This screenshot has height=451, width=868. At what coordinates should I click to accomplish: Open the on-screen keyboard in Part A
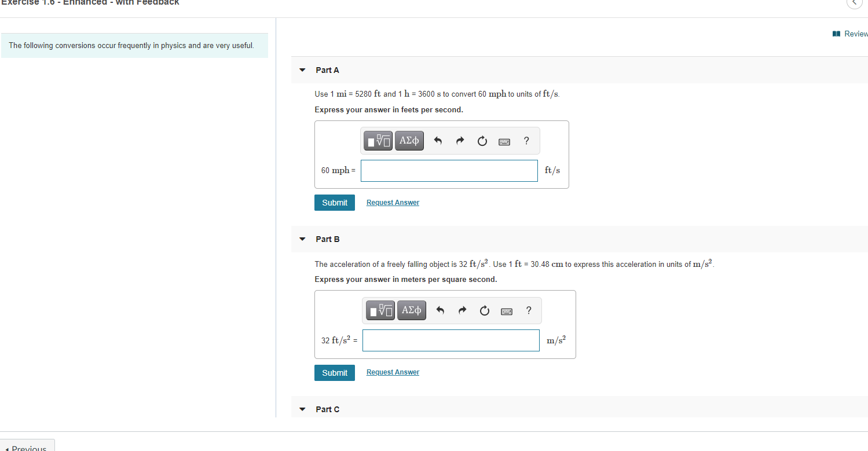tap(504, 141)
